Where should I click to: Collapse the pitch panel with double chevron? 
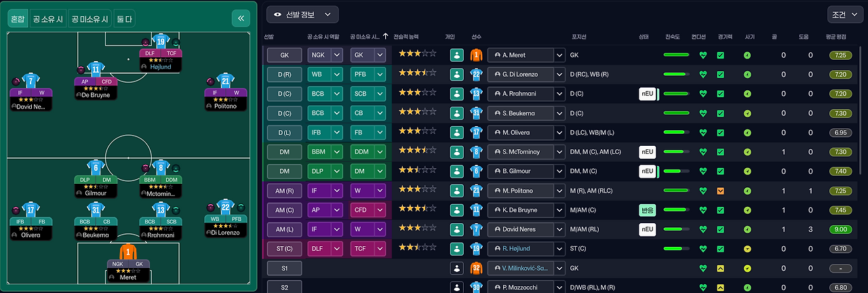pyautogui.click(x=241, y=18)
